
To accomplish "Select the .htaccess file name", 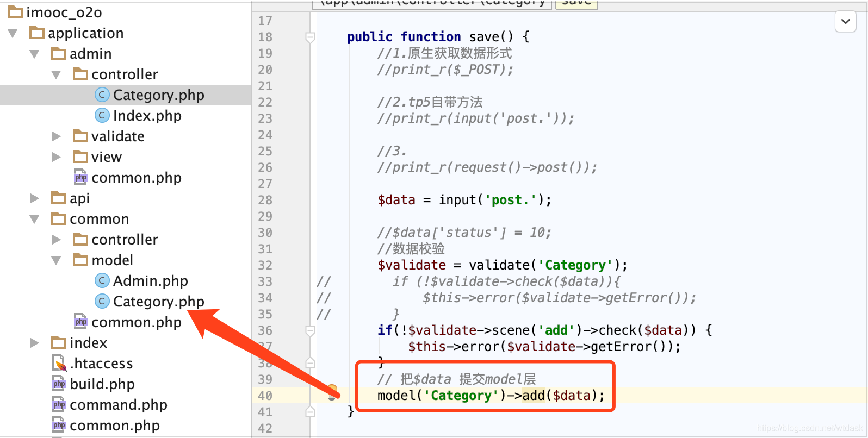I will (101, 363).
